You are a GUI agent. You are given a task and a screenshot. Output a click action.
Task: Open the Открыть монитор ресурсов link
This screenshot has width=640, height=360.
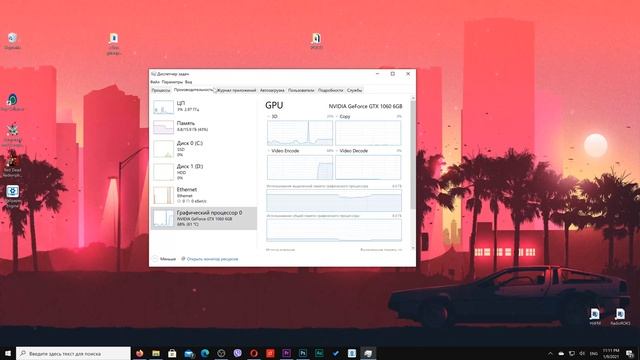point(209,259)
